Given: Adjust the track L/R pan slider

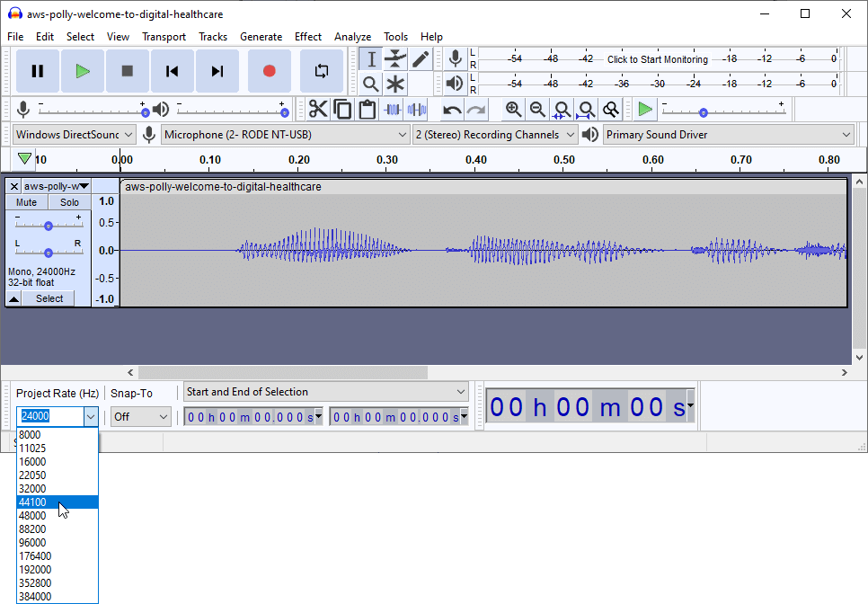Looking at the screenshot, I should pos(49,253).
